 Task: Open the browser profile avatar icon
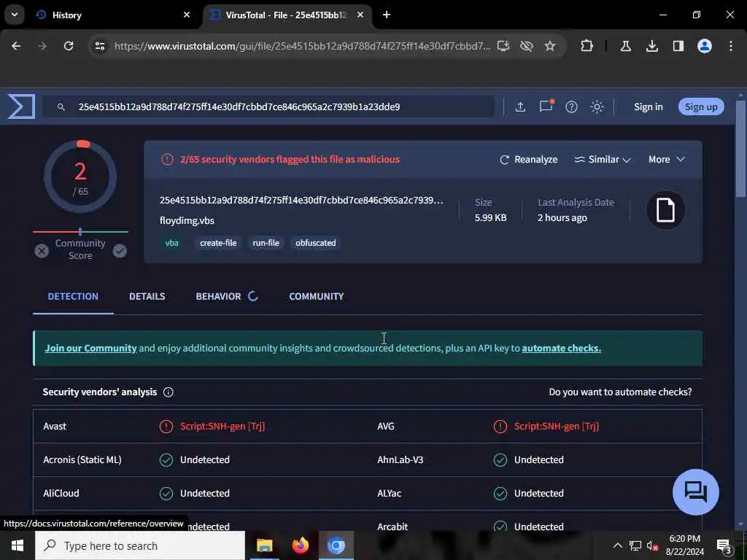(x=705, y=46)
